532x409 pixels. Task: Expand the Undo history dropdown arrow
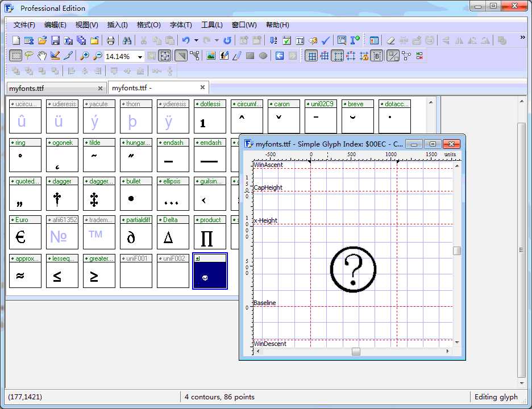(x=196, y=41)
